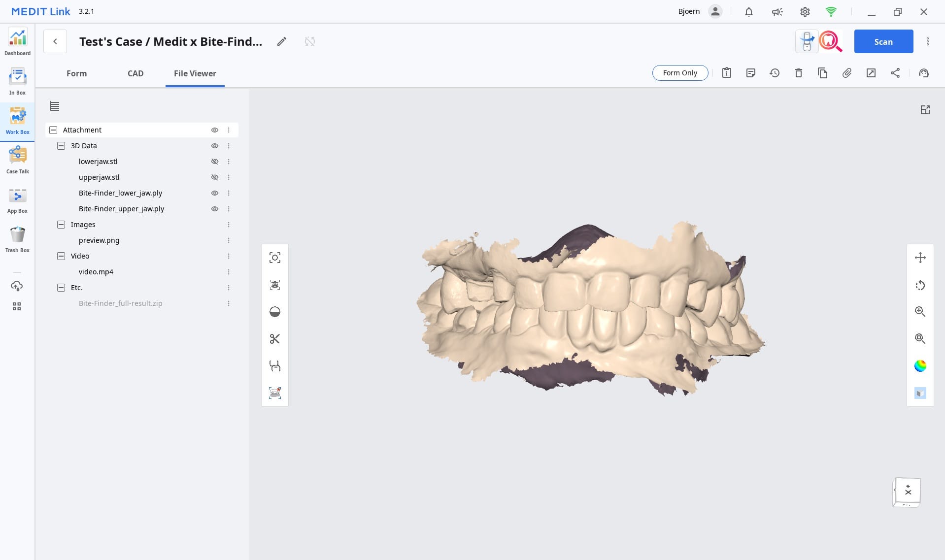Click the tooth magnifier app icon

[x=831, y=42]
